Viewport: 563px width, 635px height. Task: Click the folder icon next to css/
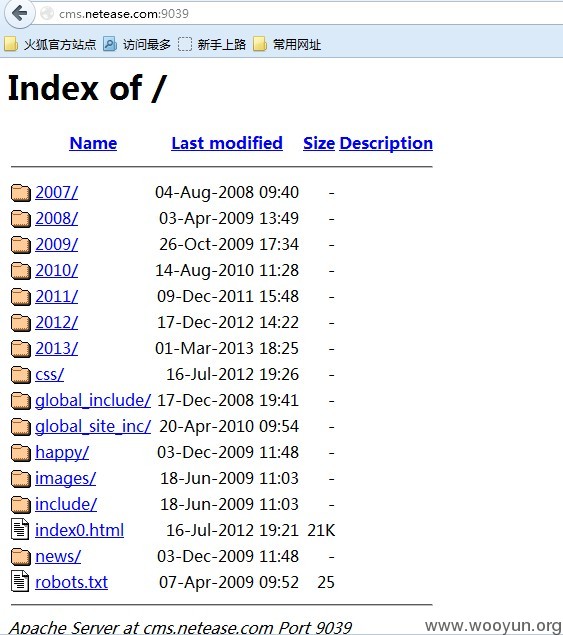(21, 375)
